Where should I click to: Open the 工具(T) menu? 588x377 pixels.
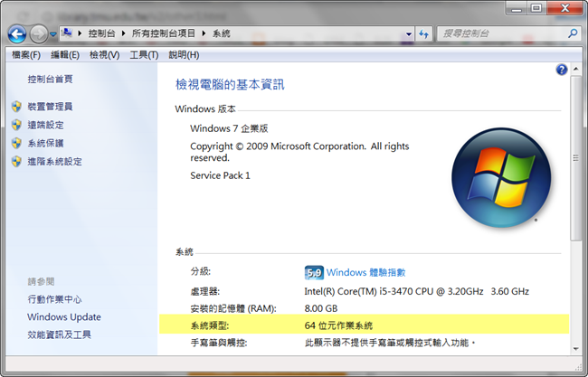tap(144, 55)
